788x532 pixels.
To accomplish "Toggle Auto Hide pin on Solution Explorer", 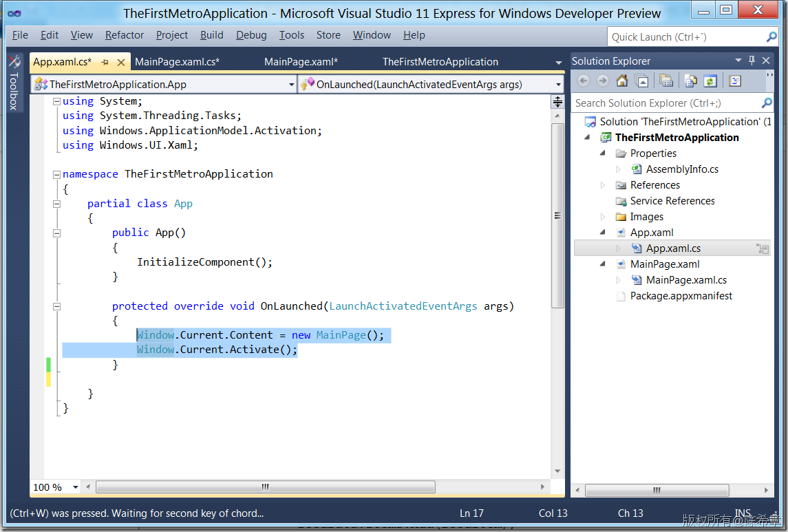I will pos(752,61).
